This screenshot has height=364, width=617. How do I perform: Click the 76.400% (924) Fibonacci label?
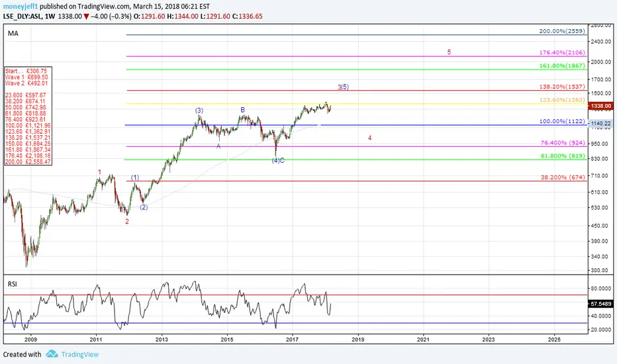click(563, 143)
